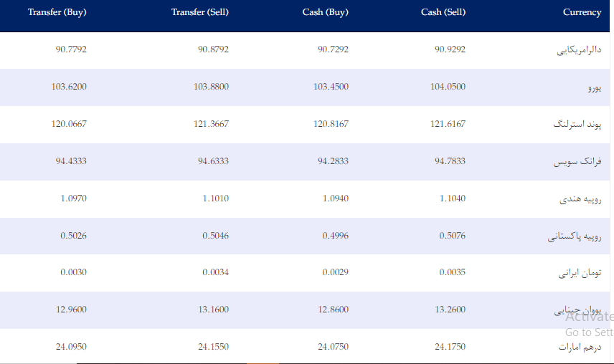The height and width of the screenshot is (364, 614).
Task: Click the dirham cash buy value 24.0750
Action: pyautogui.click(x=333, y=347)
